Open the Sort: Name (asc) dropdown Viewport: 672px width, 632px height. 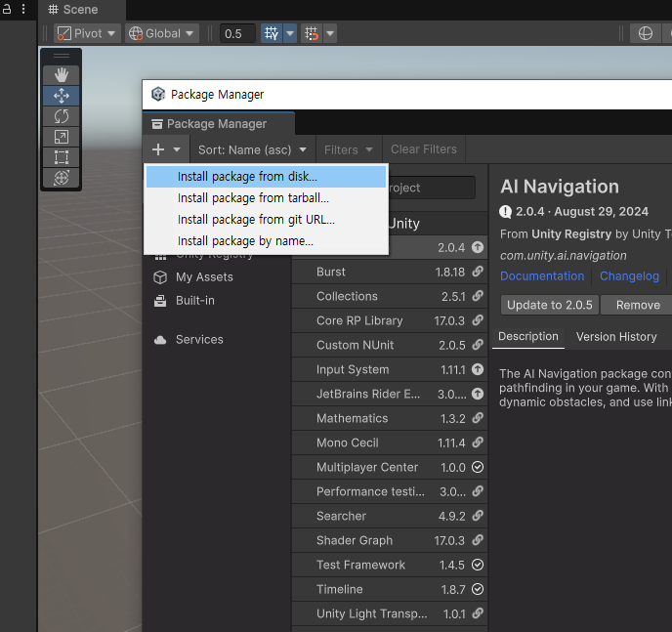(x=253, y=149)
